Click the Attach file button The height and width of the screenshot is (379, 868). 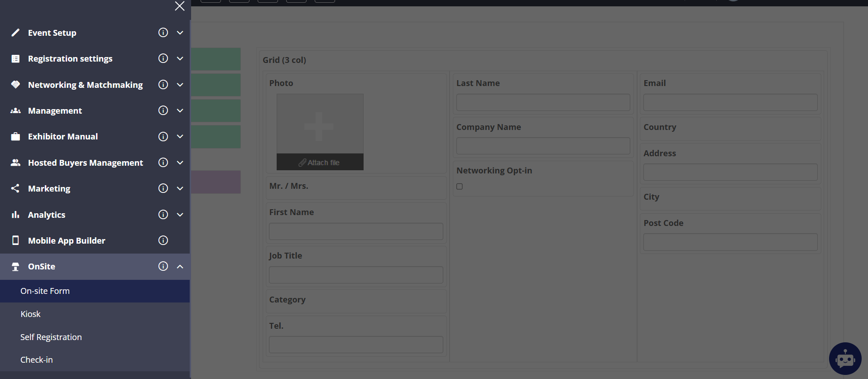tap(320, 162)
